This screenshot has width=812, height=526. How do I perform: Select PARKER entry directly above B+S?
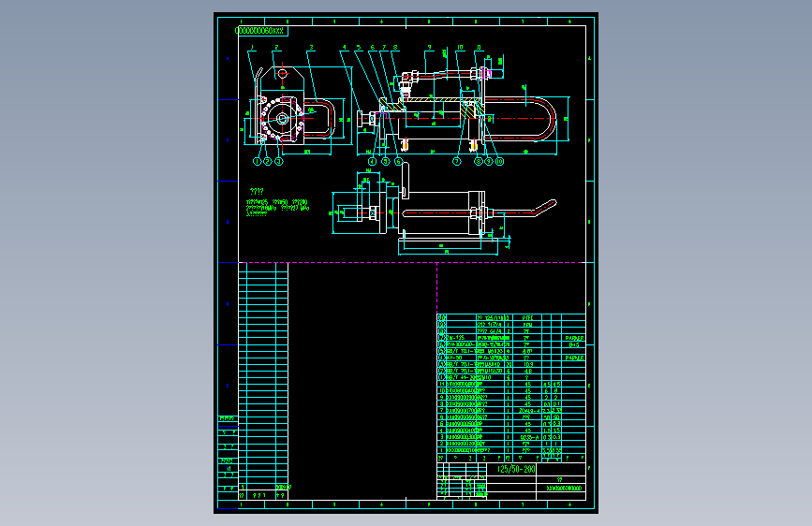click(x=574, y=338)
